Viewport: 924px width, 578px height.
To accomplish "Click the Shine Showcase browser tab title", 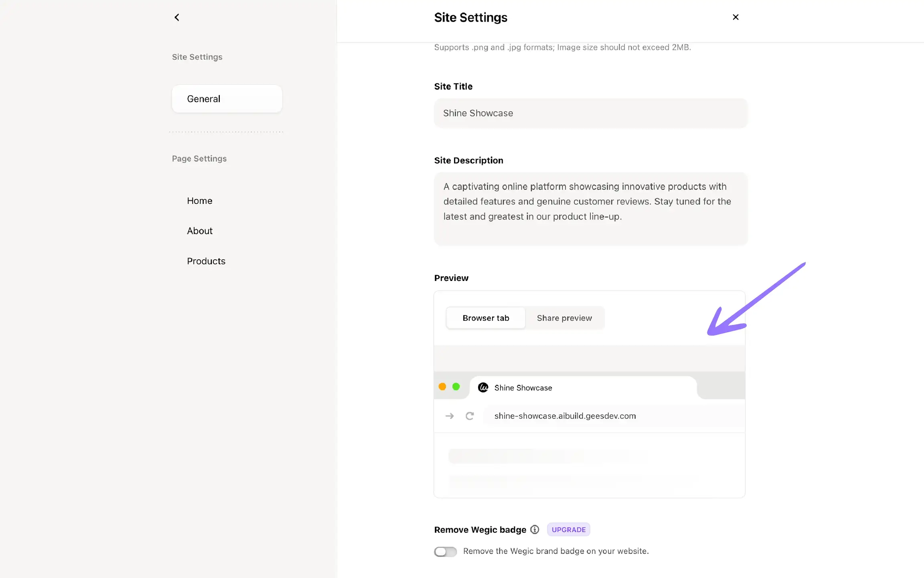I will (x=523, y=388).
